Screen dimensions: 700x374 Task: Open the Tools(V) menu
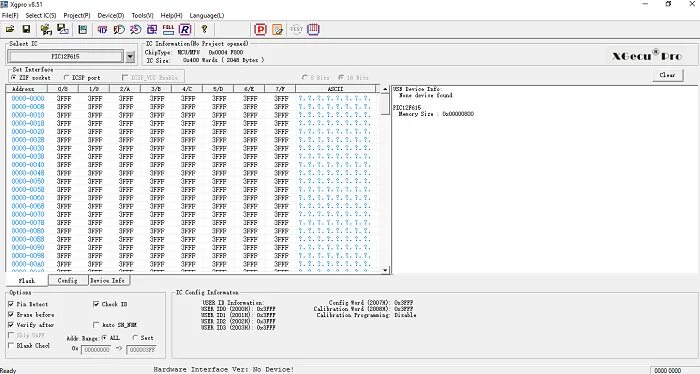tap(142, 15)
